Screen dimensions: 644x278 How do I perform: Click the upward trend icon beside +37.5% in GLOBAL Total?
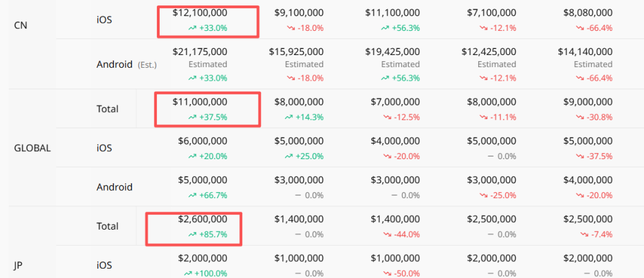coord(193,118)
